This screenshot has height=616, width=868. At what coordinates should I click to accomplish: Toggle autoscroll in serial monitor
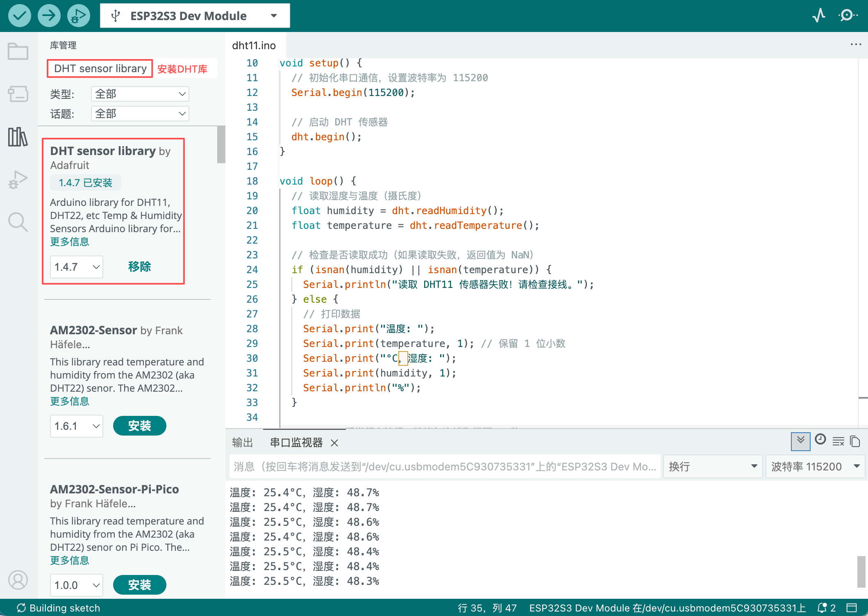click(x=800, y=441)
